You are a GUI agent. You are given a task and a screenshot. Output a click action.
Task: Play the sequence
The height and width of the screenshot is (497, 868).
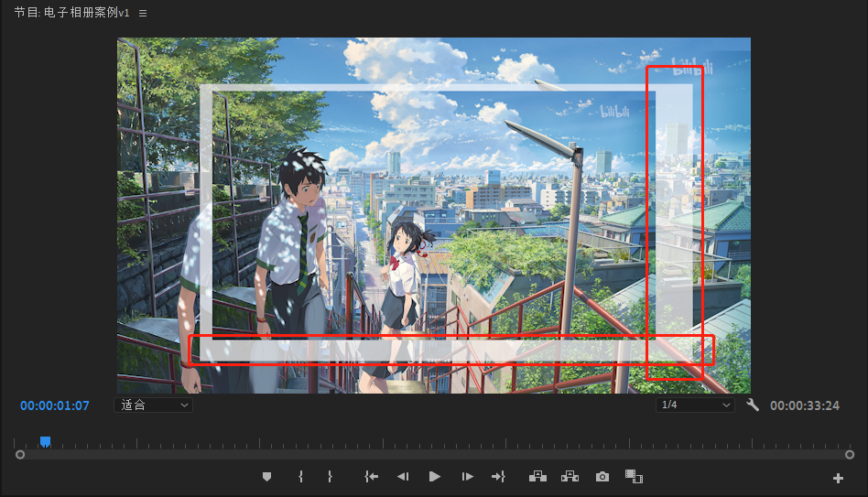[435, 477]
